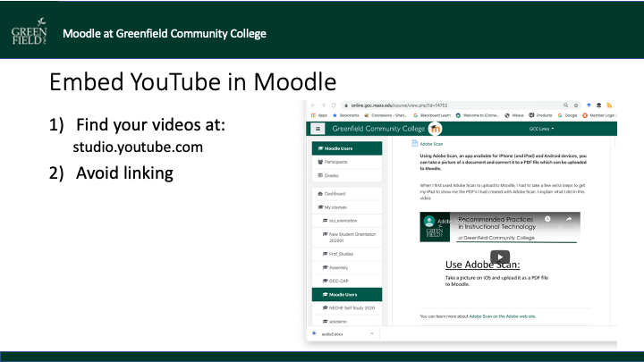
Task: Open the Apps grid in the bookmarks bar
Action: (x=319, y=115)
